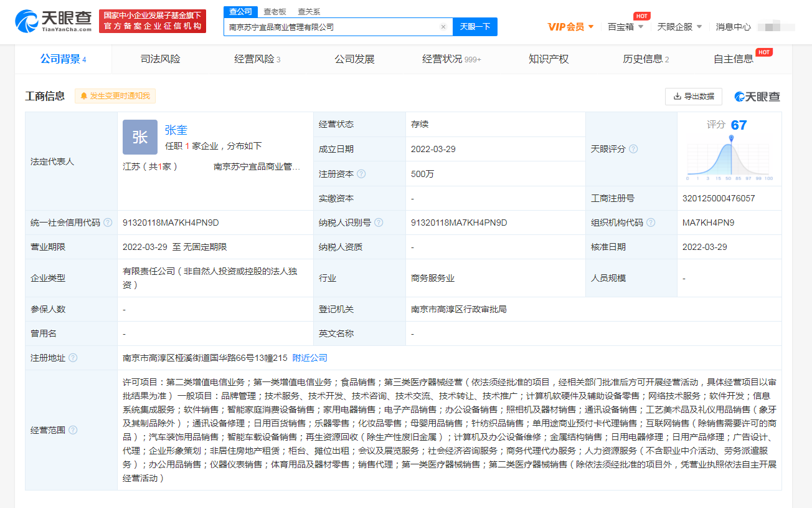The width and height of the screenshot is (812, 508).
Task: Open 附近公司 link near address
Action: [309, 358]
